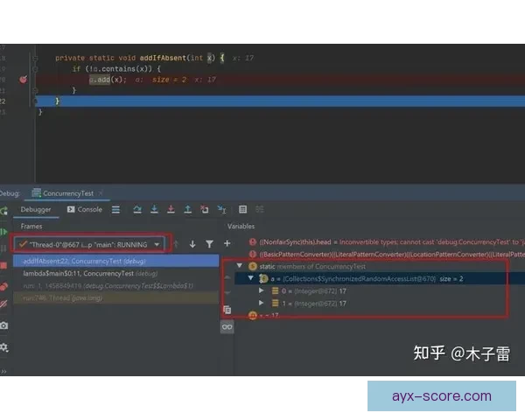Select the ConcurrencyTest debug session tab
This screenshot has height=420, width=525.
pyautogui.click(x=68, y=193)
